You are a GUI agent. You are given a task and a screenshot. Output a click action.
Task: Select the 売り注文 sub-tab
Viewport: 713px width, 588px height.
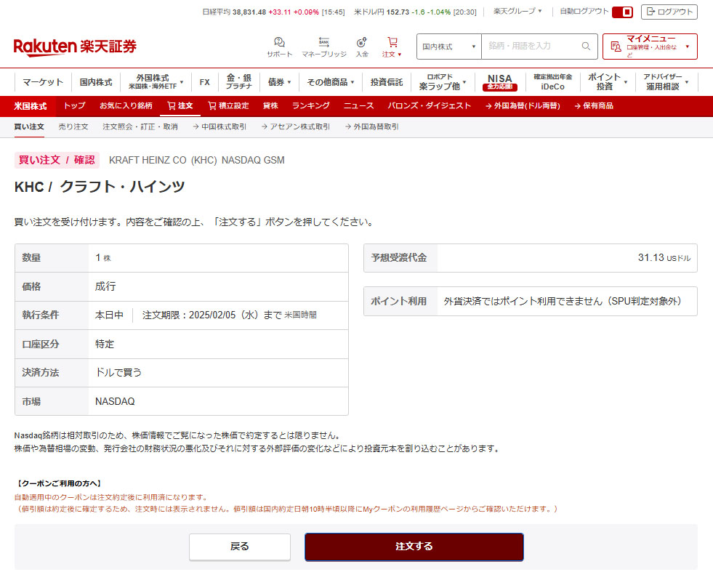coord(73,126)
